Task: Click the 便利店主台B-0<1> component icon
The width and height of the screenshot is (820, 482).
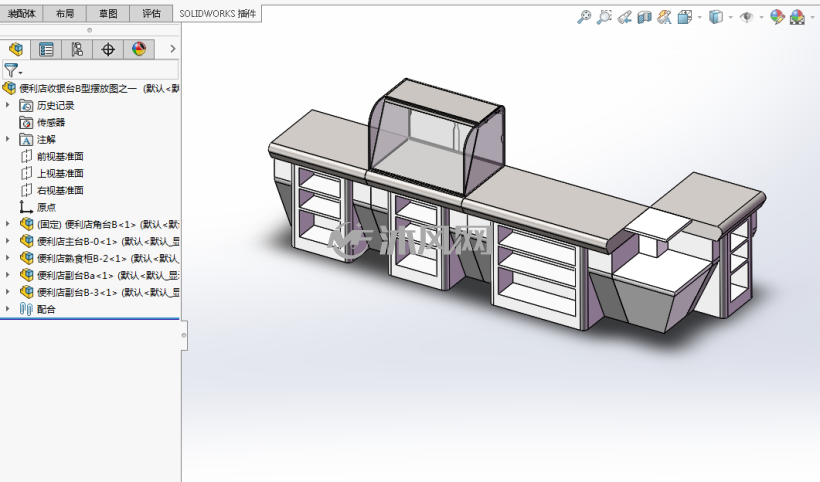Action: pyautogui.click(x=26, y=241)
